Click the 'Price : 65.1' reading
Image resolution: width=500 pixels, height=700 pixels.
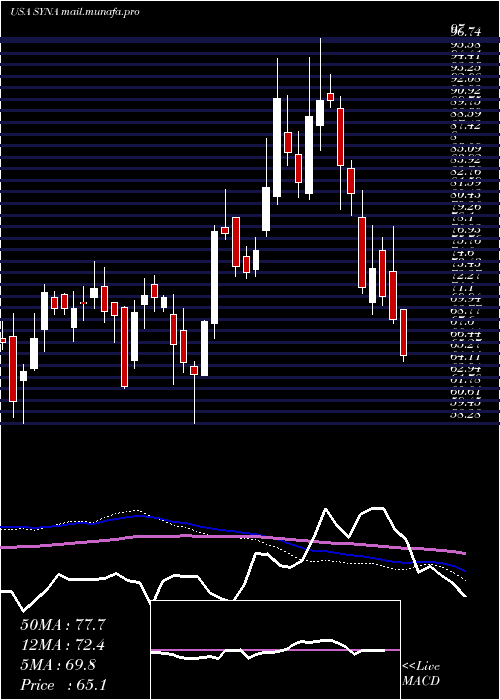coord(63,685)
